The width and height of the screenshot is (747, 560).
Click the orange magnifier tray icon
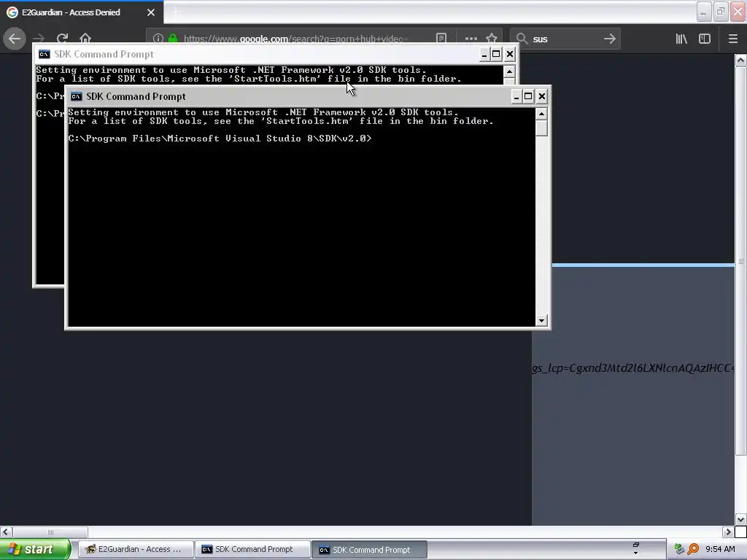click(693, 549)
